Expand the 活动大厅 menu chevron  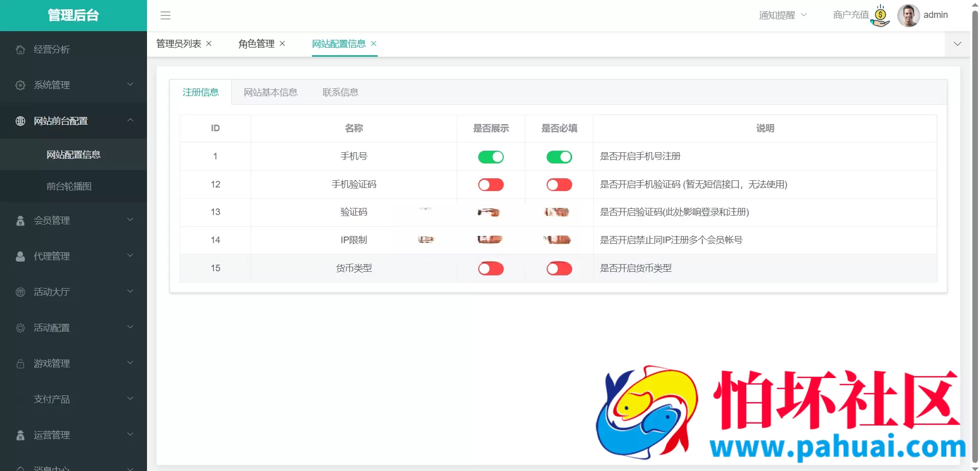[x=130, y=291]
